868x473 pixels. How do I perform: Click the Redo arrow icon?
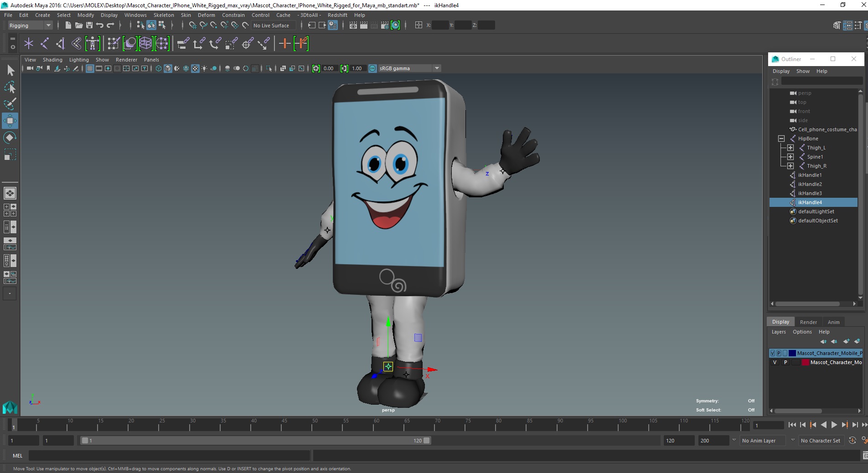[110, 26]
